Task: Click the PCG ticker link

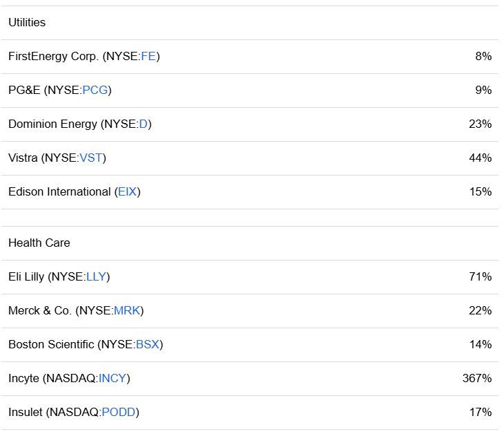Action: (x=95, y=91)
